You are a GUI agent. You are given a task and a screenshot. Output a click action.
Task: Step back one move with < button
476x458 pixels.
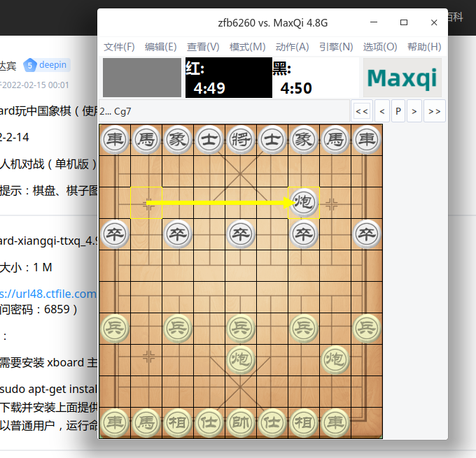point(382,111)
